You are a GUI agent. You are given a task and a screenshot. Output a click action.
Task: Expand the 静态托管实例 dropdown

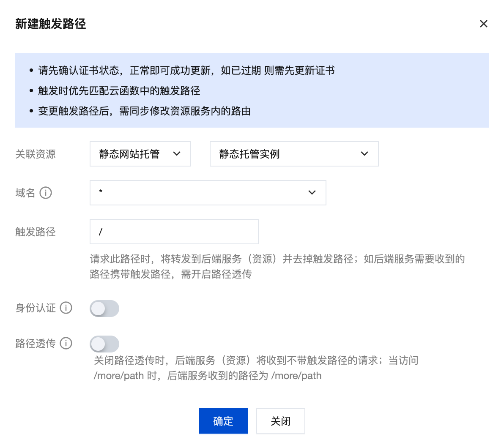click(294, 154)
